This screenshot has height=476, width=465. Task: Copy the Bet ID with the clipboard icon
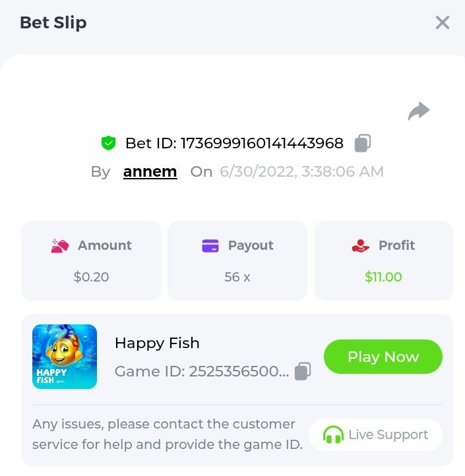tap(363, 143)
